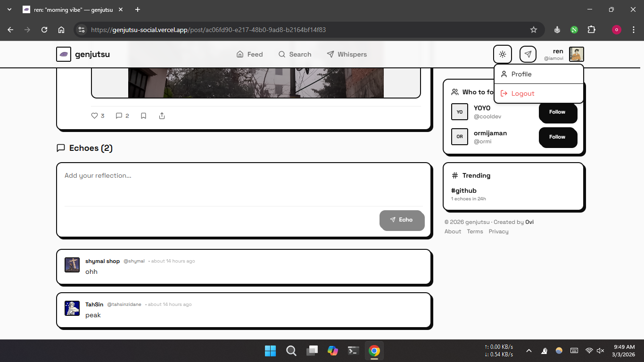
Task: Open the post's comment bubble icon
Action: click(x=119, y=115)
